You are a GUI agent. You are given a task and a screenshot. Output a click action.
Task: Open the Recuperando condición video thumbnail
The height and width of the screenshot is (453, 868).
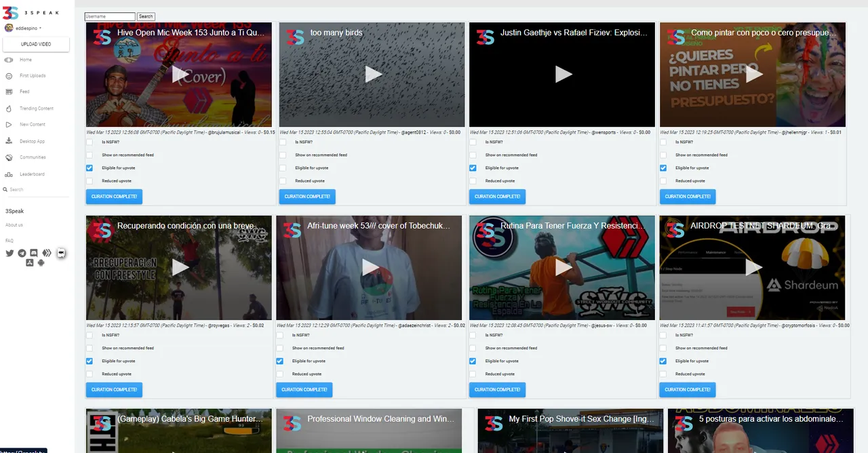point(179,268)
